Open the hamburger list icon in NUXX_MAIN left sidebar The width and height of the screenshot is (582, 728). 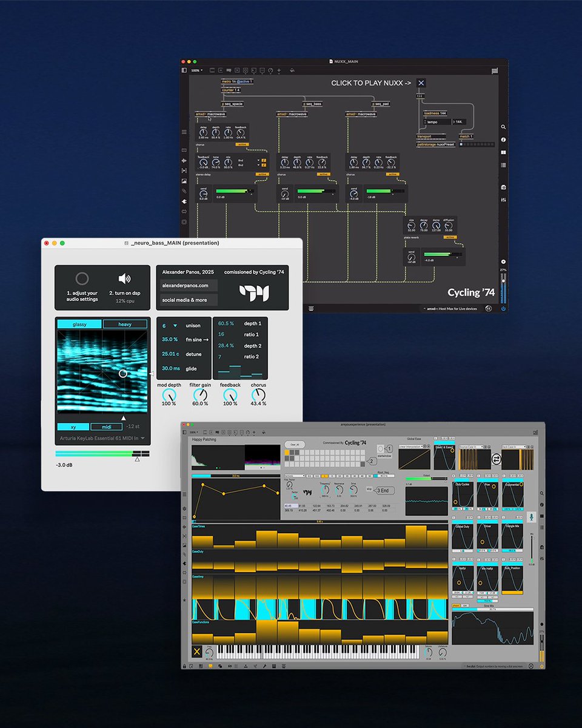pos(184,132)
